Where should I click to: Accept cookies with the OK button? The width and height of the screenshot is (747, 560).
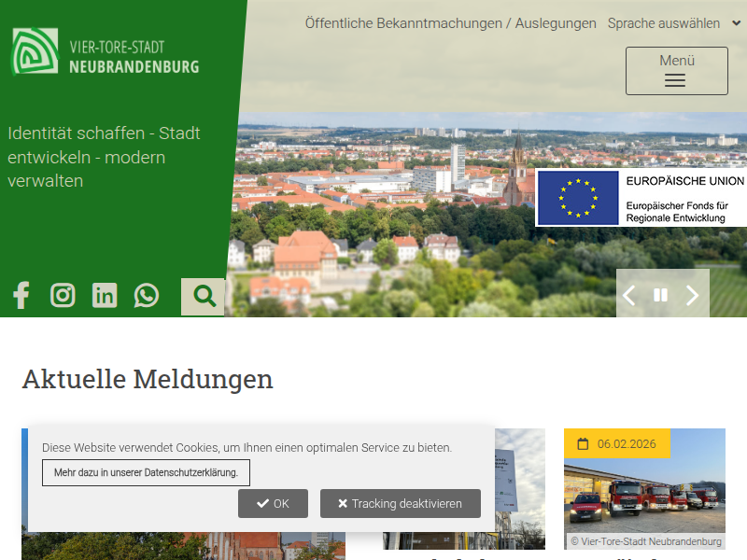273,504
